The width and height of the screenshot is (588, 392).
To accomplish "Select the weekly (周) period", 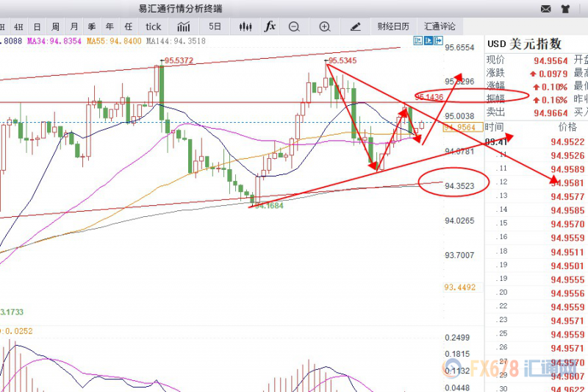I will coord(54,26).
